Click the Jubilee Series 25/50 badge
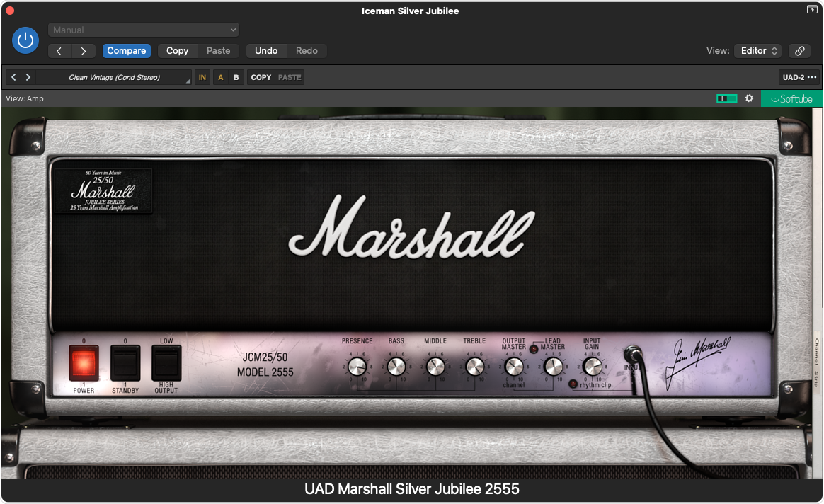Image resolution: width=824 pixels, height=504 pixels. 103,190
